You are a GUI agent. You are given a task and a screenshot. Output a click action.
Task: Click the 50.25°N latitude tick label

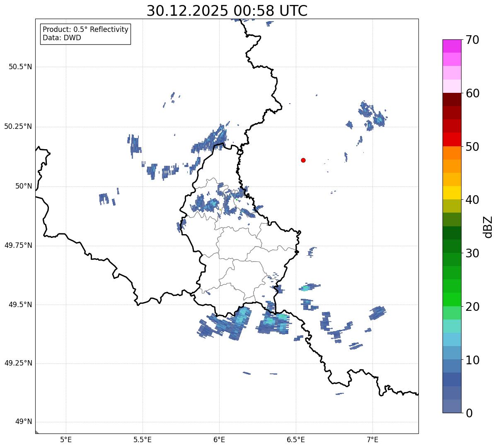point(18,126)
